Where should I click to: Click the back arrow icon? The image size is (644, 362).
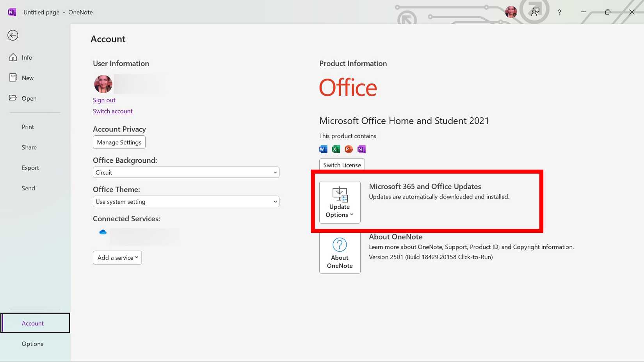tap(13, 35)
